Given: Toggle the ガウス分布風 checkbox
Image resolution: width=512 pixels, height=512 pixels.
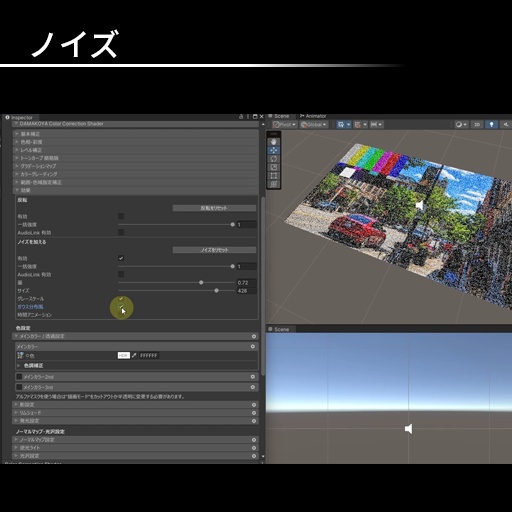Looking at the screenshot, I should tap(121, 307).
